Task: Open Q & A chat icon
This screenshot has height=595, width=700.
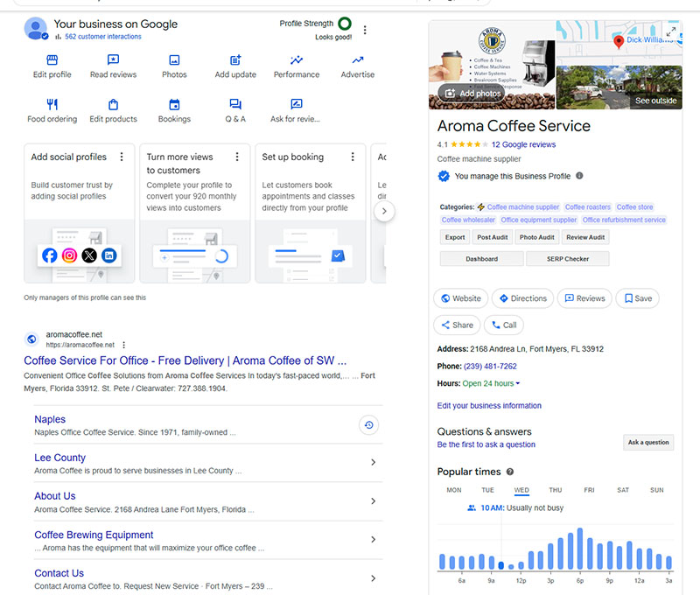Action: (x=235, y=104)
